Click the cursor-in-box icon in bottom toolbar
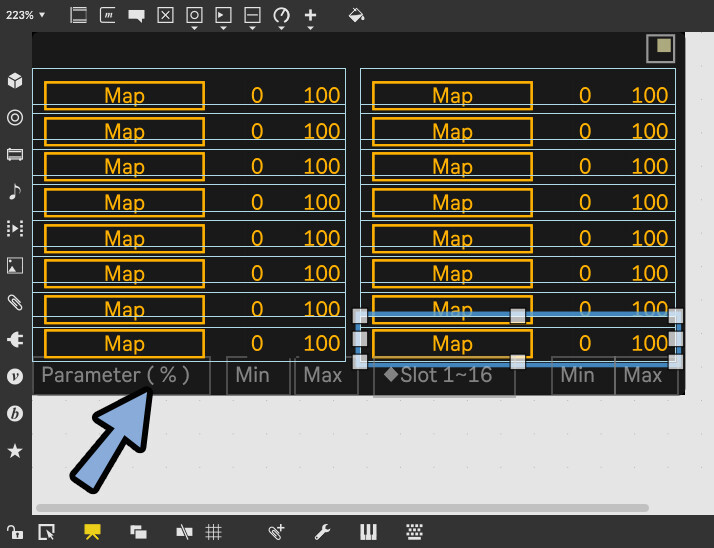Screen dimensions: 714x548 click(46, 532)
